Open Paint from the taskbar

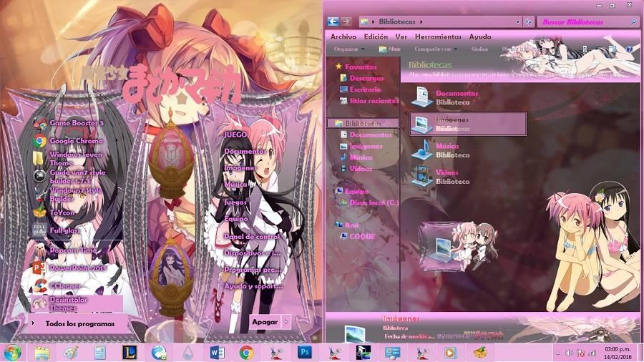click(x=71, y=353)
